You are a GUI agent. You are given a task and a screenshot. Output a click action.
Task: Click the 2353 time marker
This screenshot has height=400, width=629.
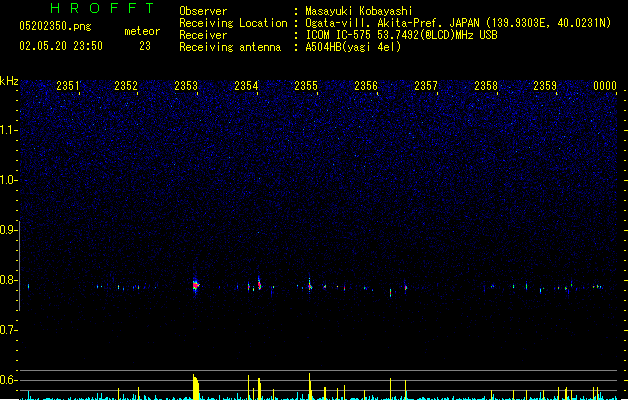point(186,86)
